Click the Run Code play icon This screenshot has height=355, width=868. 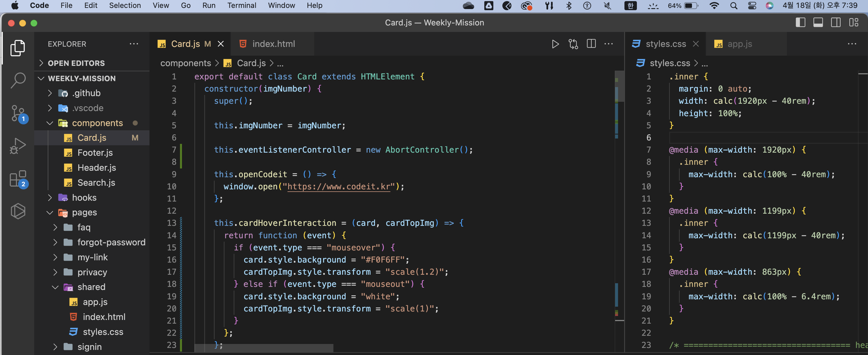click(x=555, y=44)
